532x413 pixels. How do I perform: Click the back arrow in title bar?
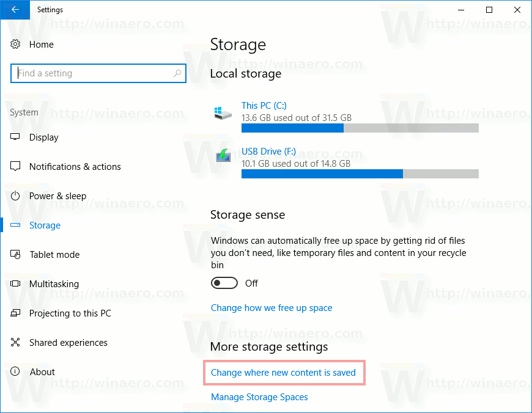click(15, 10)
